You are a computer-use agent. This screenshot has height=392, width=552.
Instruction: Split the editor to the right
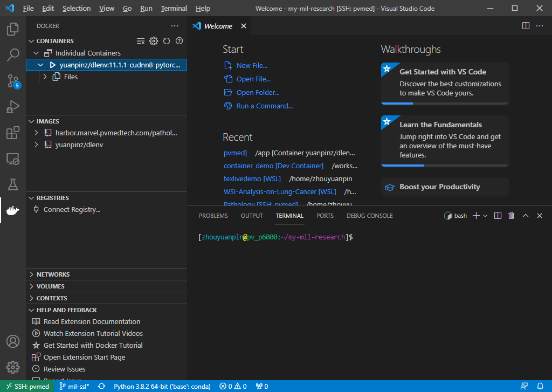[526, 26]
